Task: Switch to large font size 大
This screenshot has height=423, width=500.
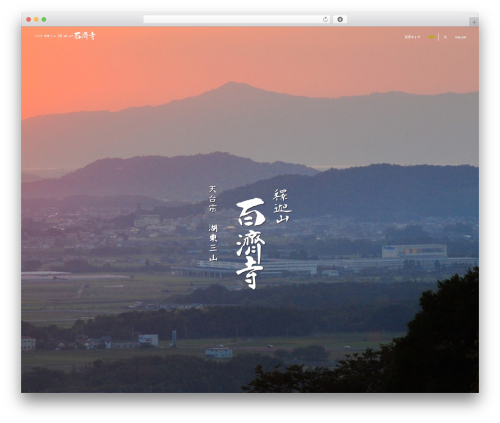Action: [445, 37]
